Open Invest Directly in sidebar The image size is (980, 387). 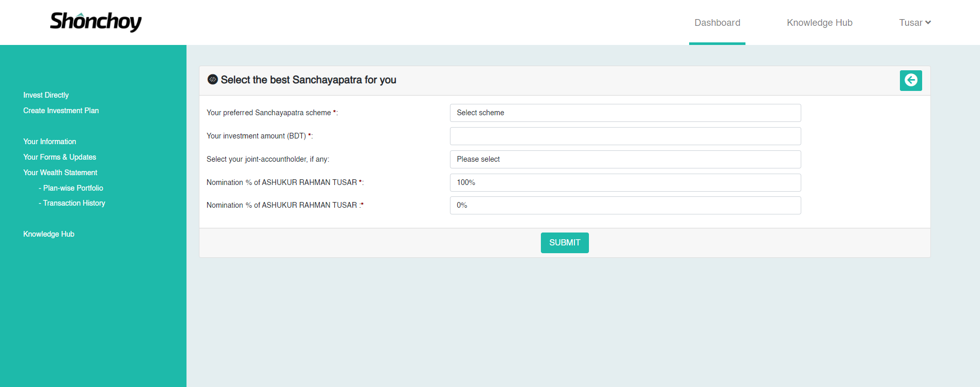pos(46,95)
